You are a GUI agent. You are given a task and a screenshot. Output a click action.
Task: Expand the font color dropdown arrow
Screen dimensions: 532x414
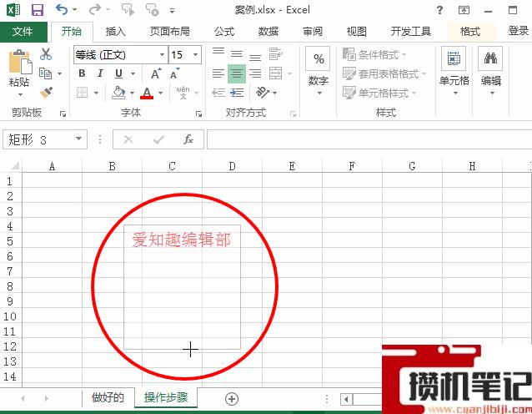[160, 93]
